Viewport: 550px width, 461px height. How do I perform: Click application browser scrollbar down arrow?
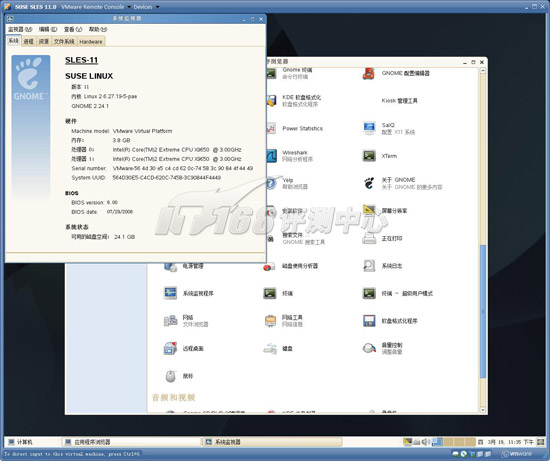483,410
